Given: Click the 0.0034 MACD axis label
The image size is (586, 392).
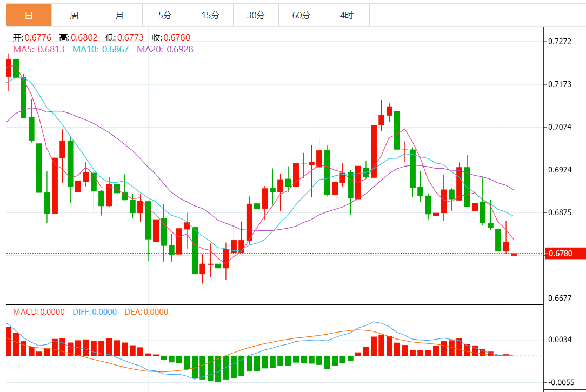Looking at the screenshot, I should pos(560,340).
